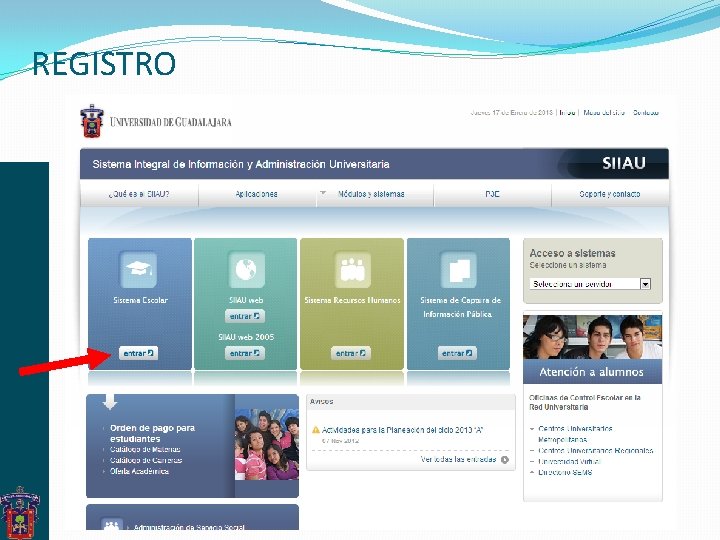Open the Aplicaciones menu item
The width and height of the screenshot is (720, 540).
(256, 194)
